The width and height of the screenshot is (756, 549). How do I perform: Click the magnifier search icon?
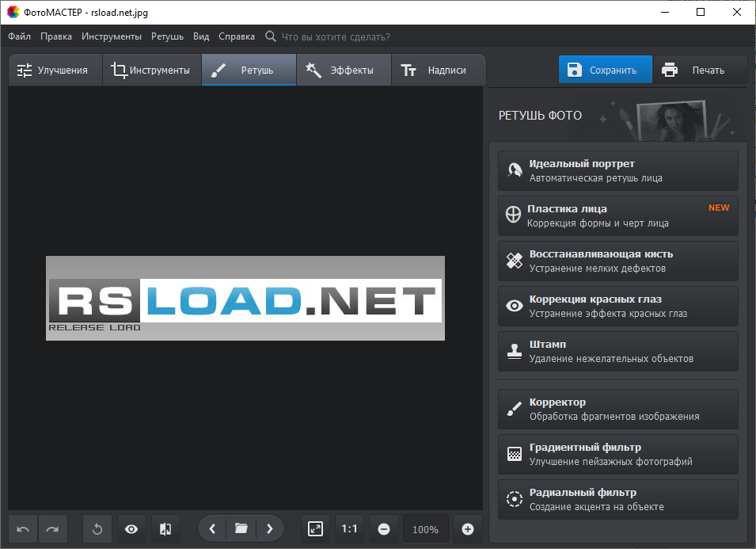[x=271, y=36]
